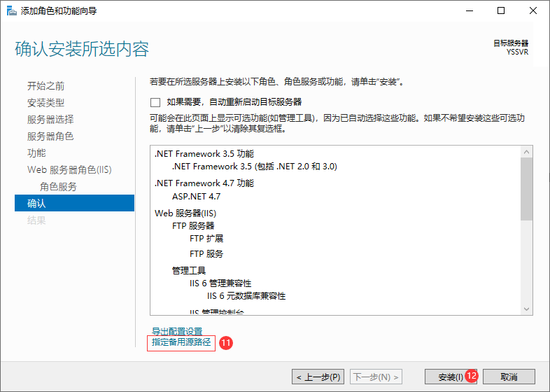Screen dimensions: 550x392
Task: Open the 功能 step in the sidebar
Action: pos(36,153)
